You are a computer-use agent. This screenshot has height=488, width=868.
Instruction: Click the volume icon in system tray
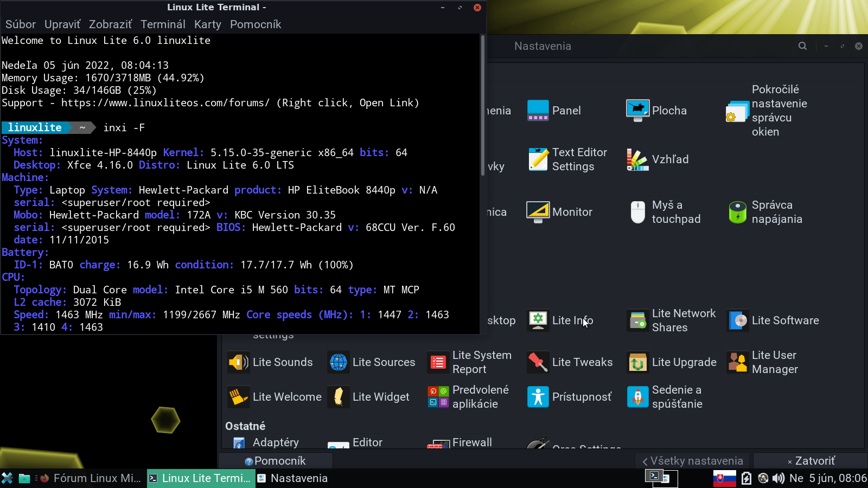coord(778,478)
